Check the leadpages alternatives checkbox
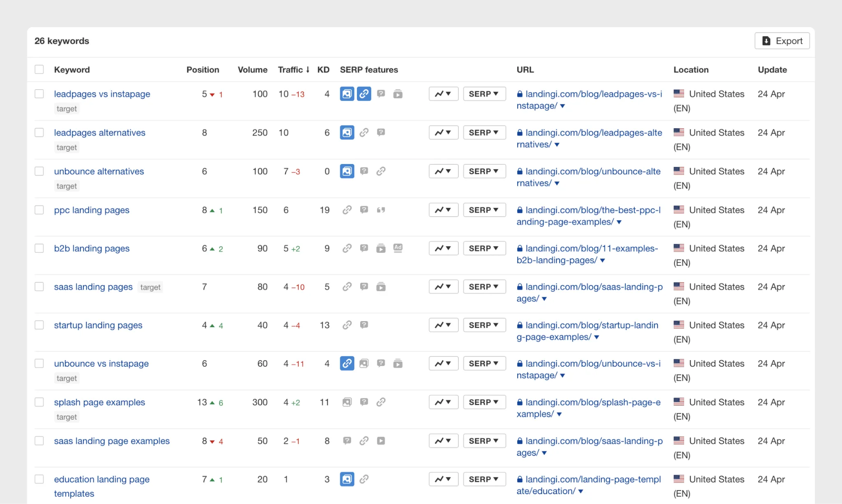Viewport: 842px width, 504px height. pos(39,132)
